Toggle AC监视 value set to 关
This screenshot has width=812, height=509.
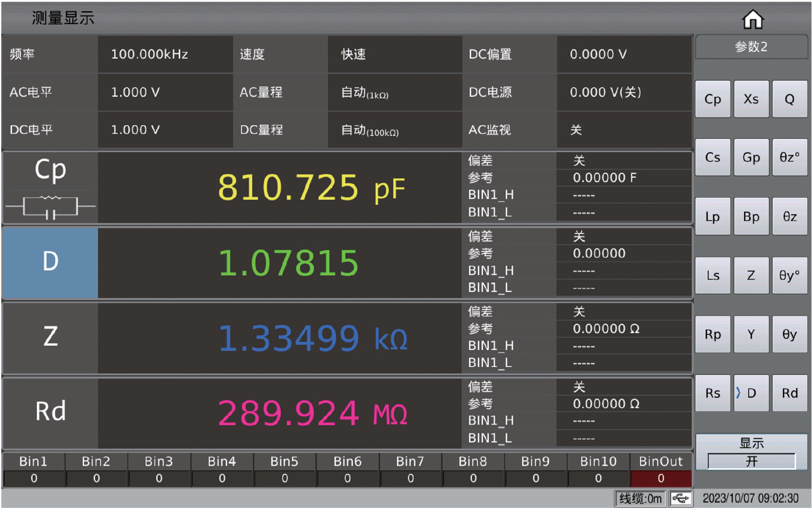tap(623, 130)
